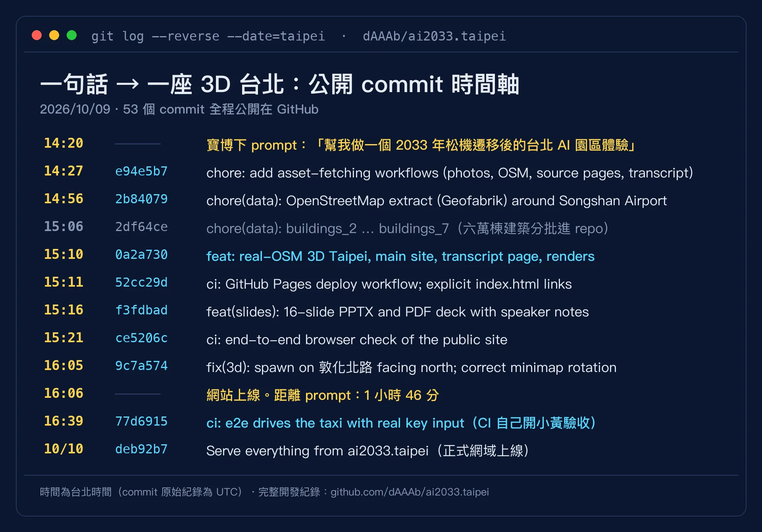
Task: Select the 15:16 timestamp
Action: (63, 310)
